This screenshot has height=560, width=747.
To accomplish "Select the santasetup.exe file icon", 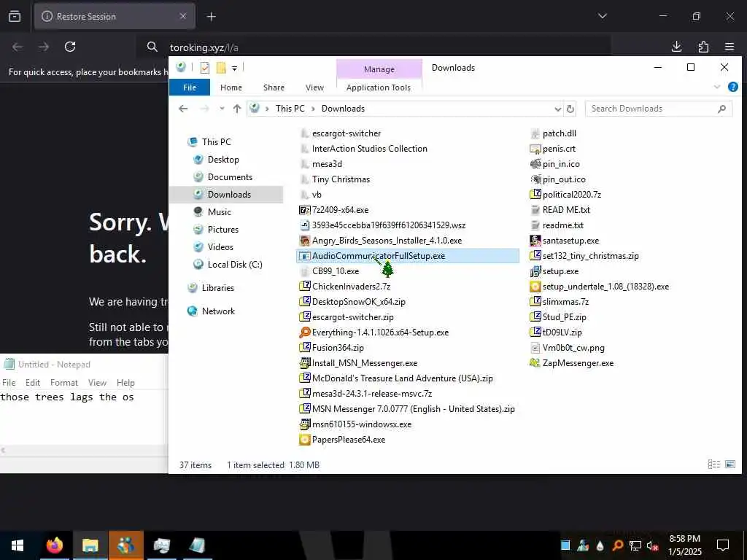I will [x=535, y=241].
